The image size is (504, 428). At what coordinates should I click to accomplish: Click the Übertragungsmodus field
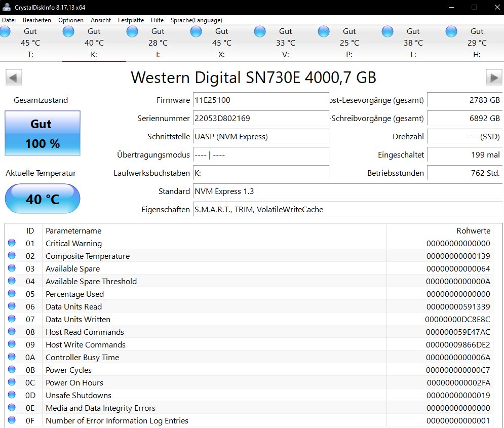[261, 154]
